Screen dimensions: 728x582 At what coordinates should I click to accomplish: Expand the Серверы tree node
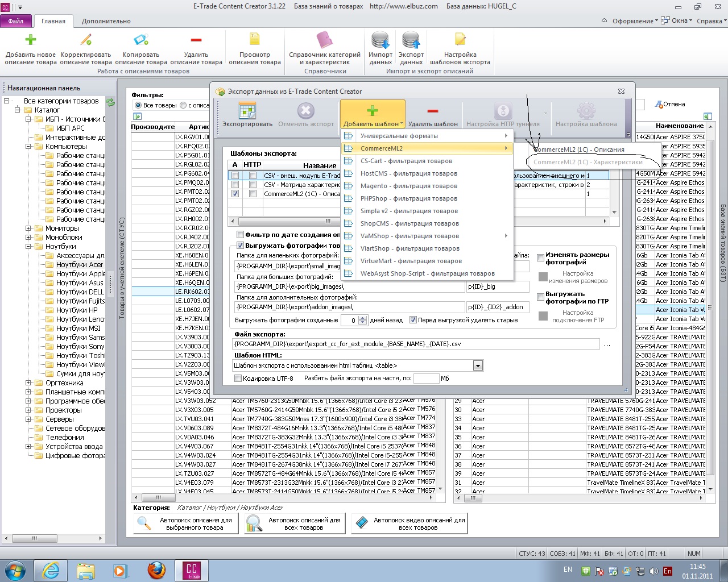click(x=28, y=419)
